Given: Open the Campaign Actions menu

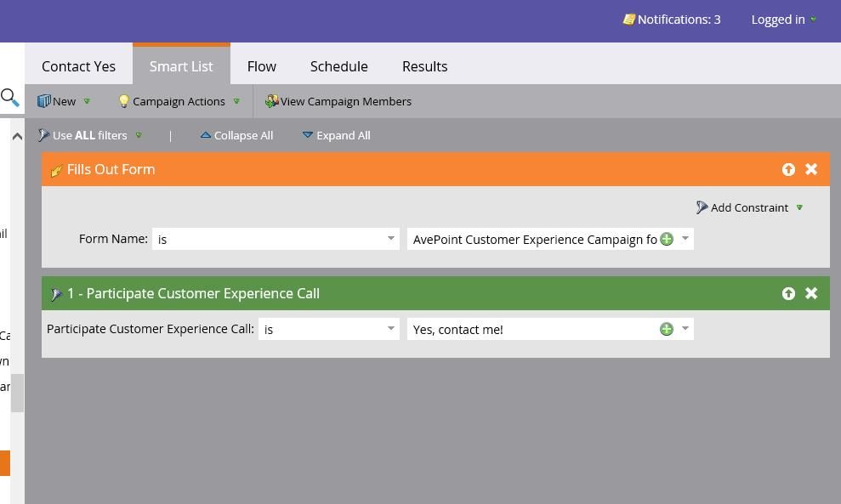Looking at the screenshot, I should [179, 101].
